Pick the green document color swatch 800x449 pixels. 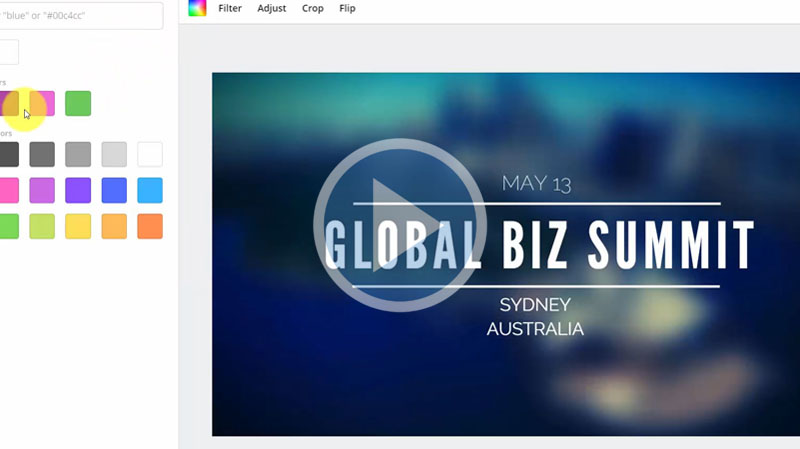(78, 103)
